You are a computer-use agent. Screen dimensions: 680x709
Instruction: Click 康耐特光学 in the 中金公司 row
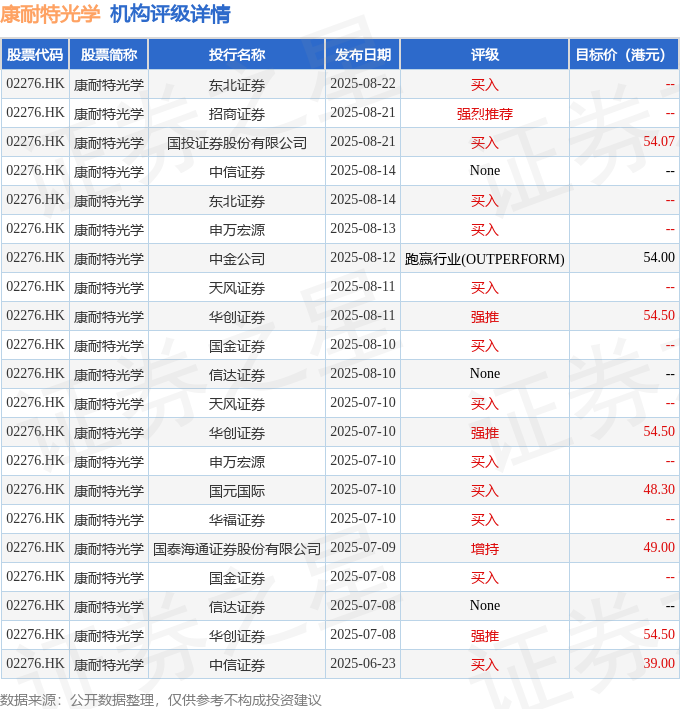109,259
